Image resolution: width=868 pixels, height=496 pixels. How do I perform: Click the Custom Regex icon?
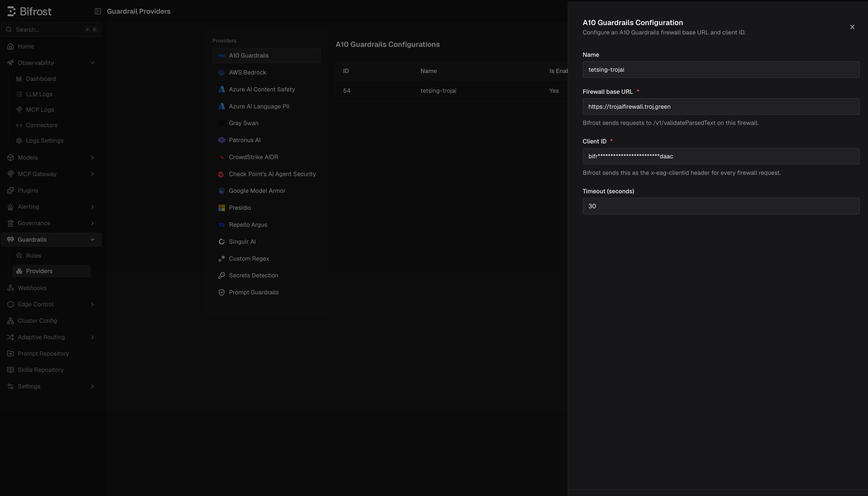[x=221, y=258]
